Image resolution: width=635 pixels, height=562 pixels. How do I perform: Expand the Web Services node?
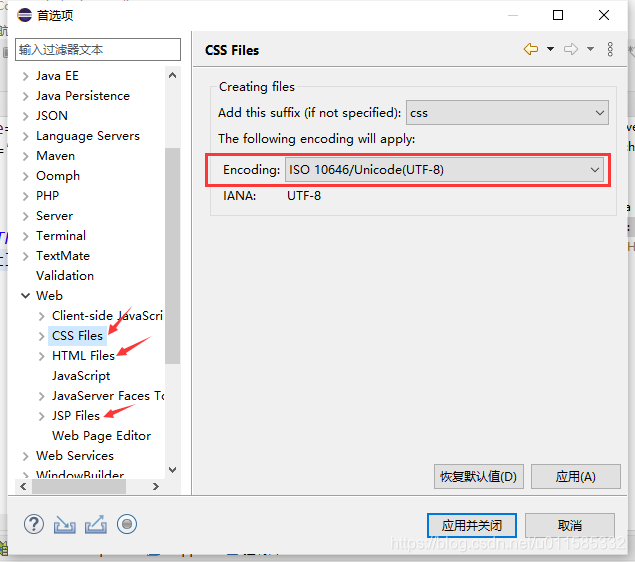(26, 456)
